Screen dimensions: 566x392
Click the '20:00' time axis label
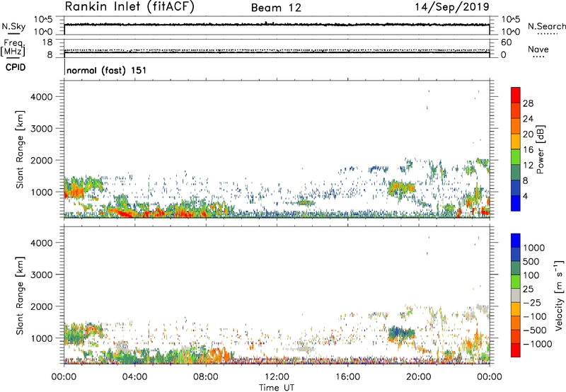[419, 377]
